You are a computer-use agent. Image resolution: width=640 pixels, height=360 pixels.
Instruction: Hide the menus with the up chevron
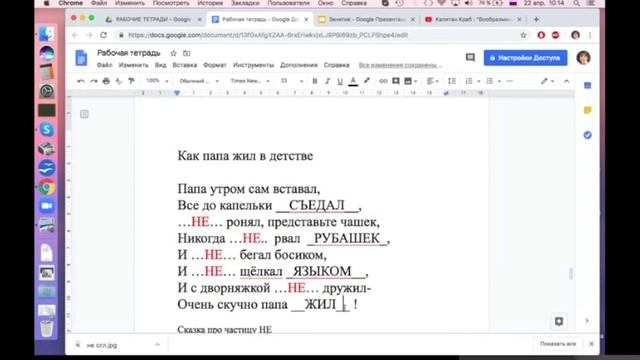click(567, 81)
